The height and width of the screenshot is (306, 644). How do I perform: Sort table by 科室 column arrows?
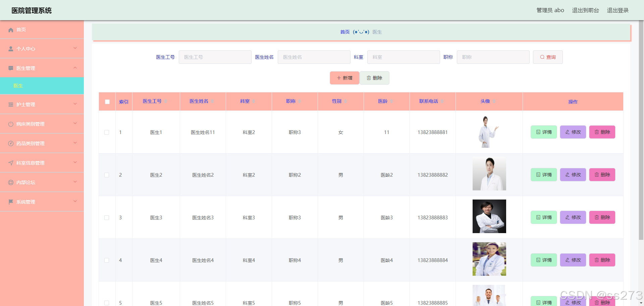pos(254,101)
